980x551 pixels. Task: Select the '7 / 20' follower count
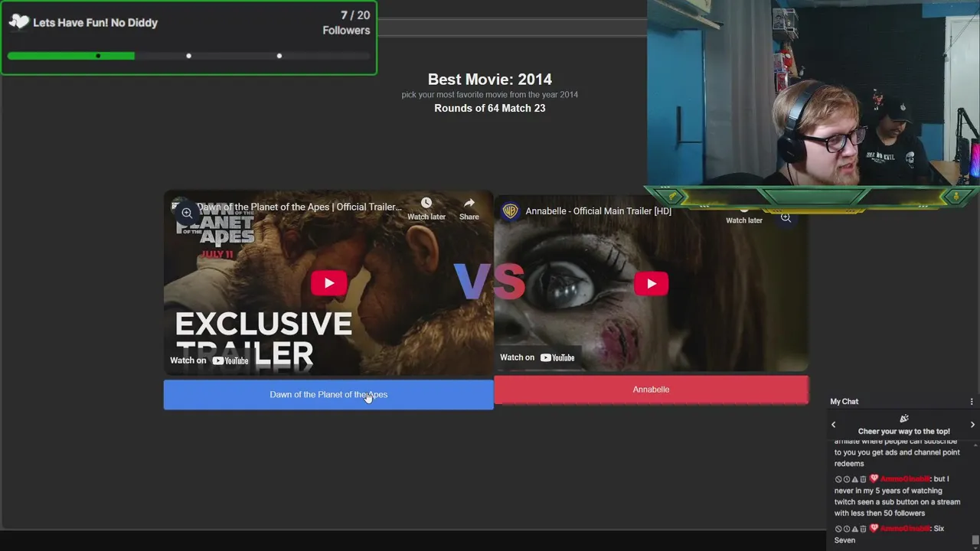[x=355, y=15]
